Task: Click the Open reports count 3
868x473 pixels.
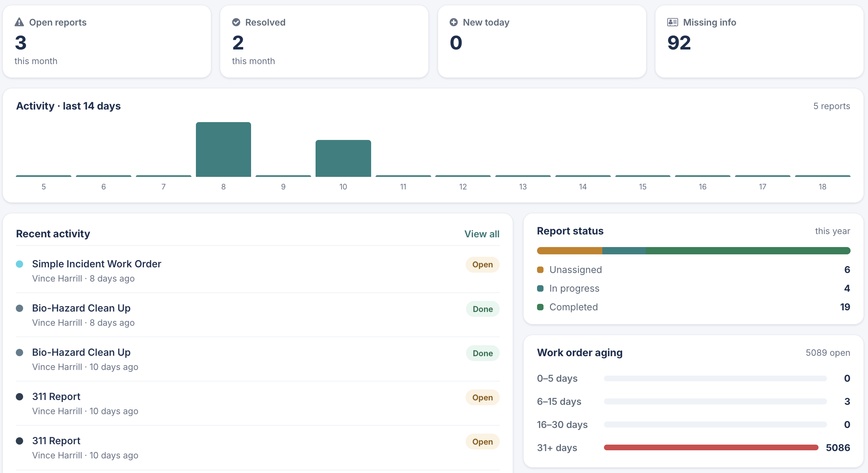Action: 21,43
